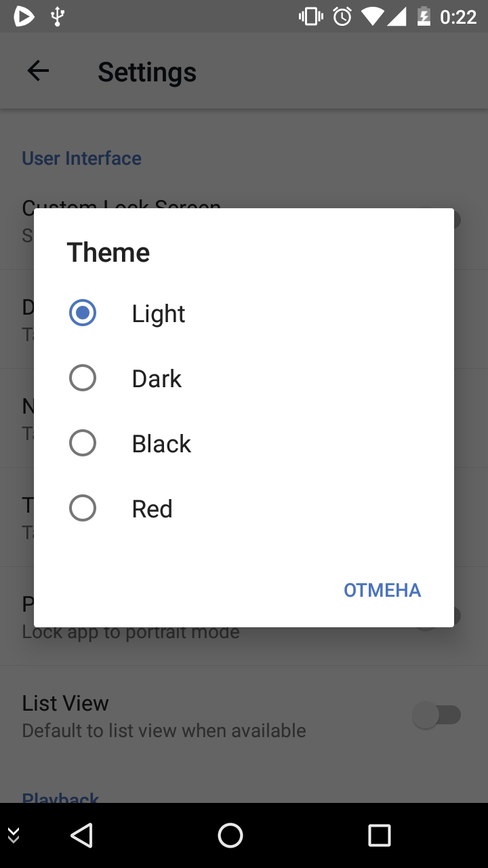Toggle the List View switch
This screenshot has width=488, height=868.
click(437, 715)
